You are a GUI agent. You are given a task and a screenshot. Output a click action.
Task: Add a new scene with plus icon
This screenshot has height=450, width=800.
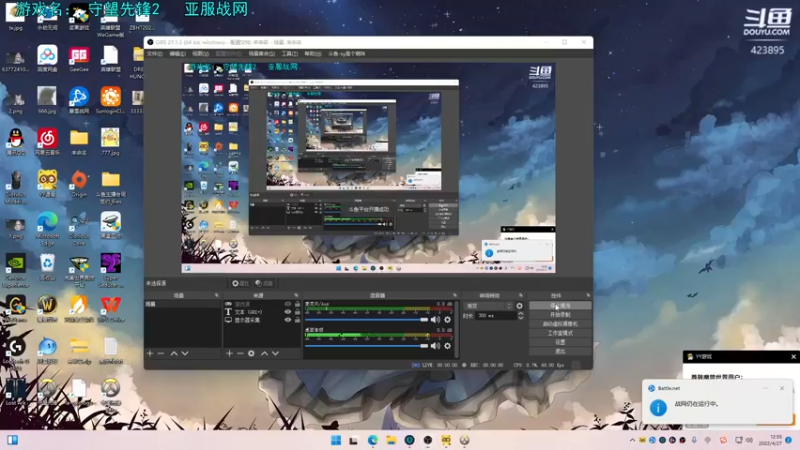(150, 353)
